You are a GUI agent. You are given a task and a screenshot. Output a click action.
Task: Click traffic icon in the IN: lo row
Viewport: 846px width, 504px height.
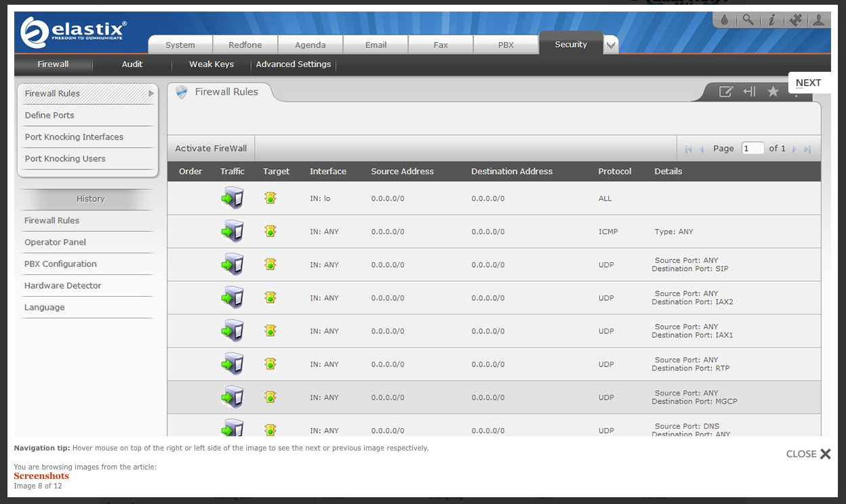coord(233,198)
